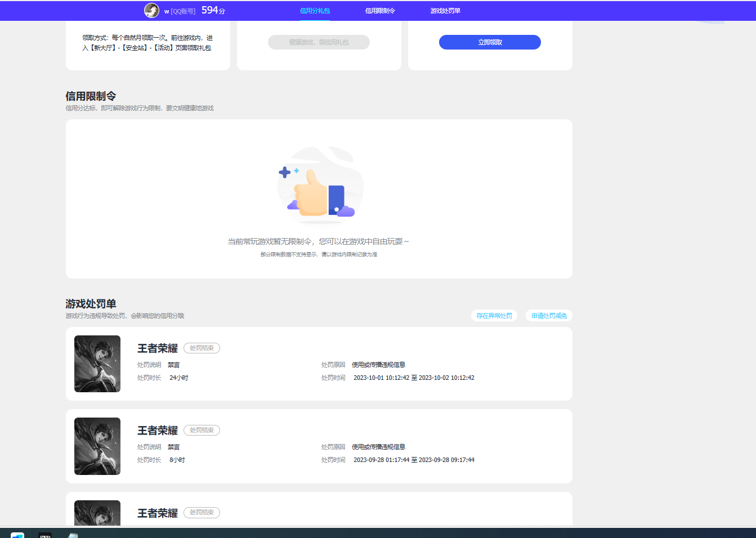Click the 存在异常处罚 link

[x=494, y=315]
